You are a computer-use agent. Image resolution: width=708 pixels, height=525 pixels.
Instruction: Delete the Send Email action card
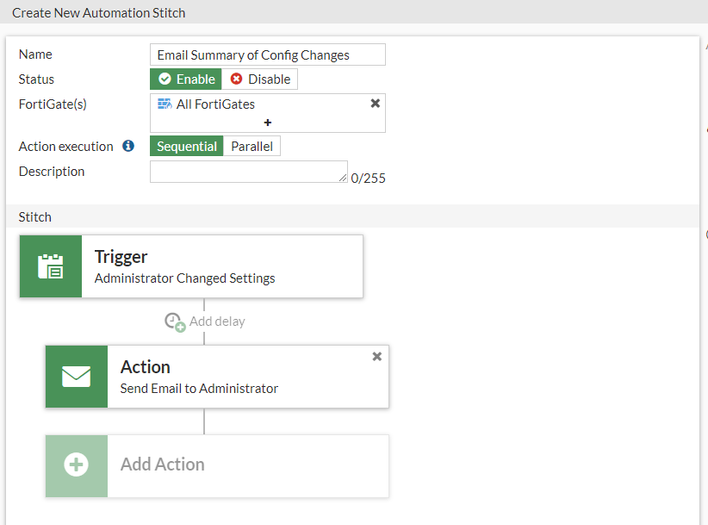377,356
